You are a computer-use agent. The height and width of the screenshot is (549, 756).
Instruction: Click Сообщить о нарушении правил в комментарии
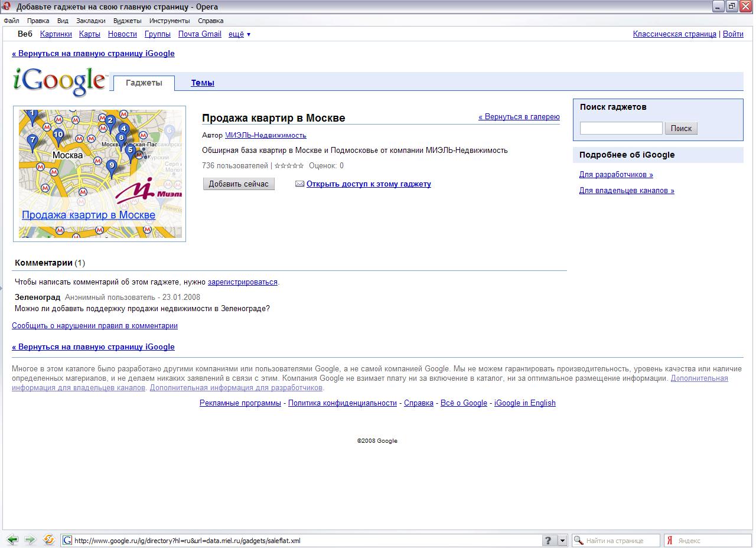(x=94, y=326)
